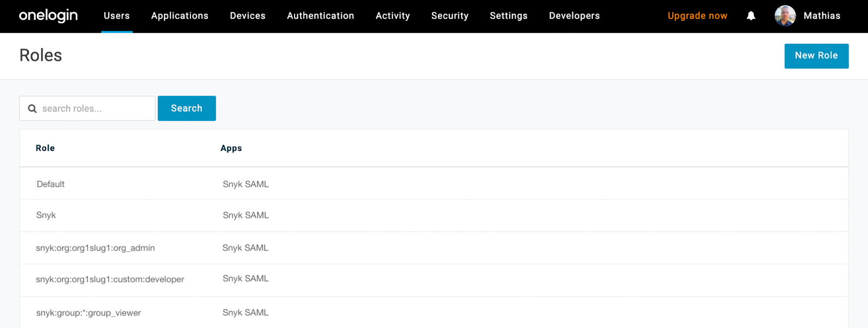The image size is (868, 328).
Task: Open the notifications bell
Action: click(x=751, y=16)
